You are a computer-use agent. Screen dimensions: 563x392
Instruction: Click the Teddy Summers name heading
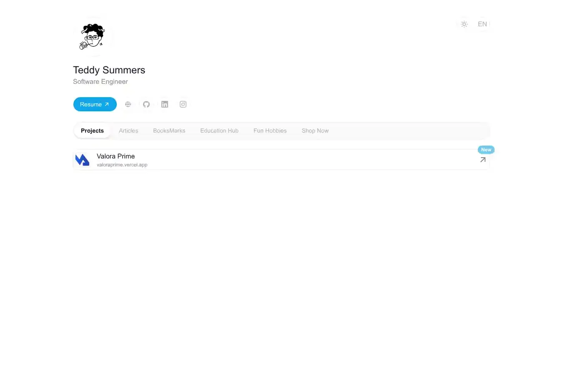coord(109,70)
